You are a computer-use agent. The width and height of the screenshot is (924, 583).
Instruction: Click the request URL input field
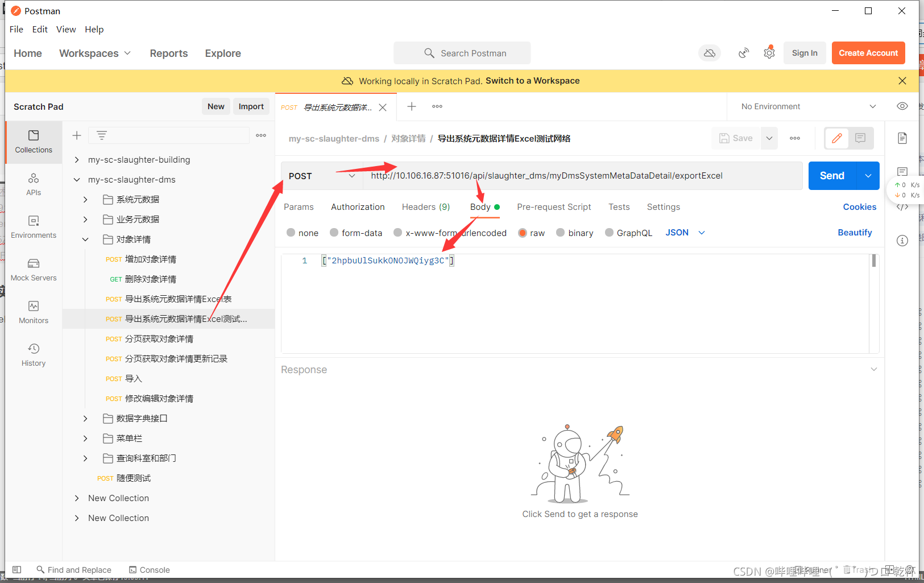point(582,176)
